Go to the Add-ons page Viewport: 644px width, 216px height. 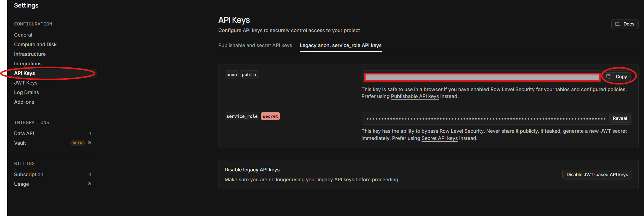tap(24, 102)
